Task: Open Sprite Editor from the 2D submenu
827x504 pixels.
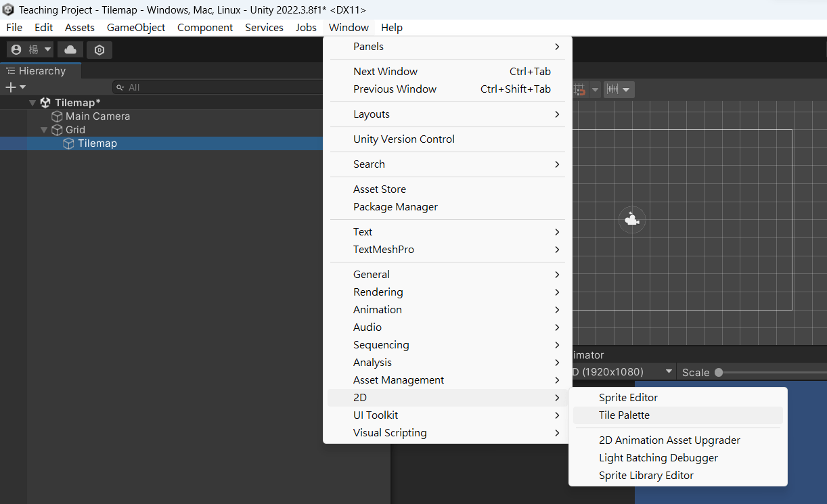Action: coord(678,398)
